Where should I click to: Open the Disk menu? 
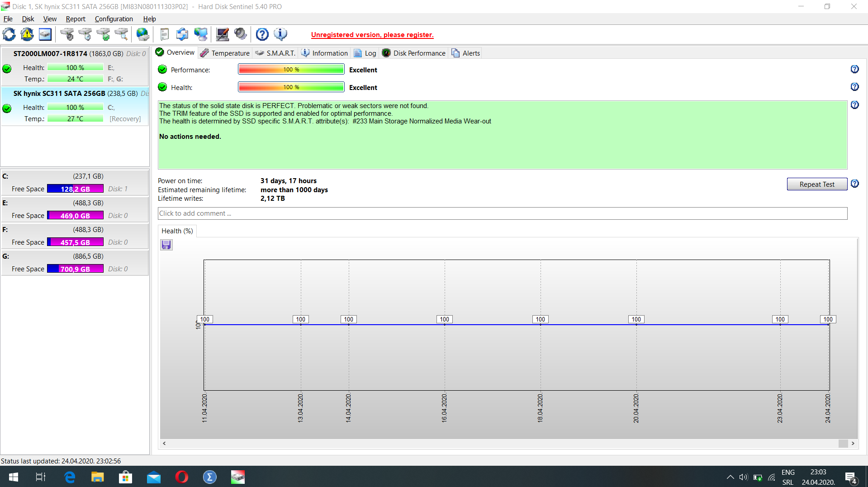click(28, 19)
